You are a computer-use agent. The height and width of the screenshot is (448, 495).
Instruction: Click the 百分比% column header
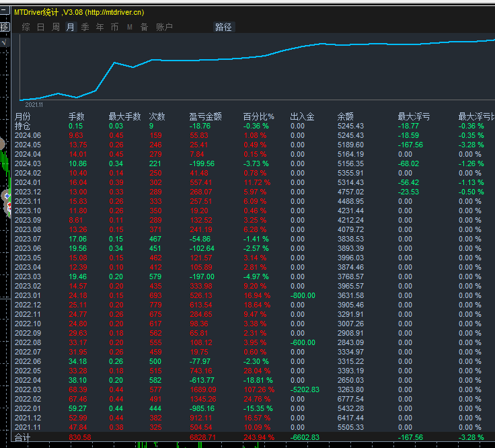tap(258, 116)
